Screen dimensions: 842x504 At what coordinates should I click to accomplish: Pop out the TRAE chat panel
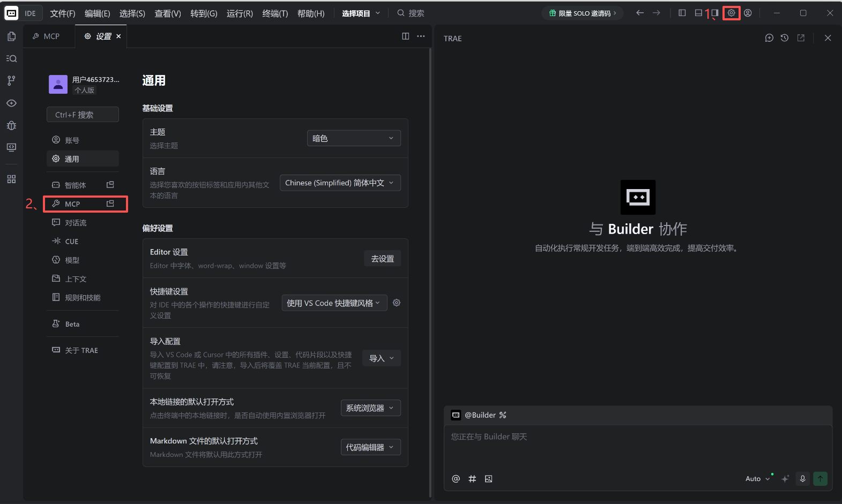pyautogui.click(x=801, y=38)
